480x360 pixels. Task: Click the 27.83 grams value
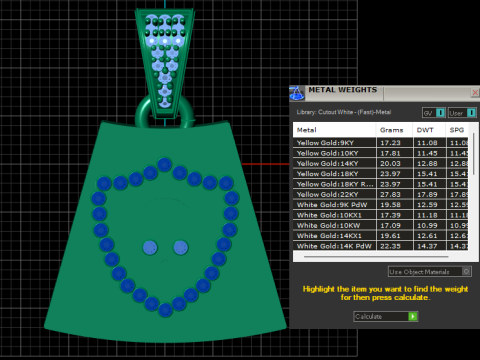(390, 194)
